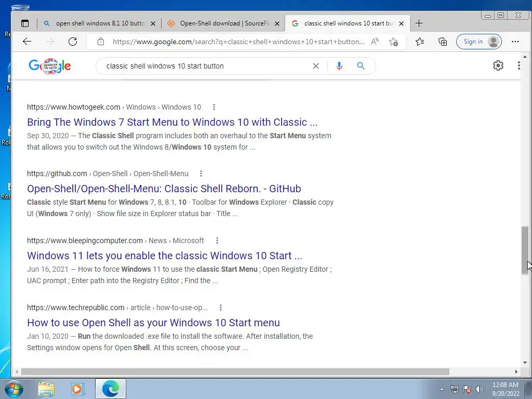Click Microsoft Edge taskbar icon
The image size is (532, 399).
[111, 389]
